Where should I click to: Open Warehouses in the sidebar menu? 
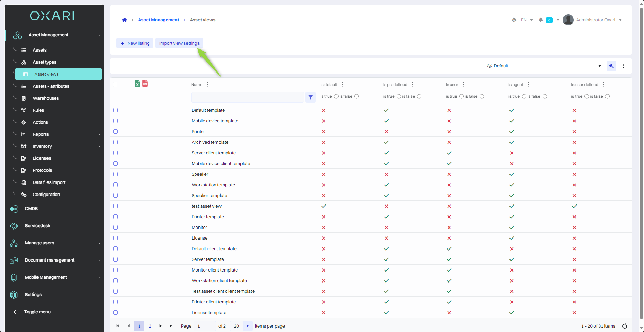(x=46, y=98)
